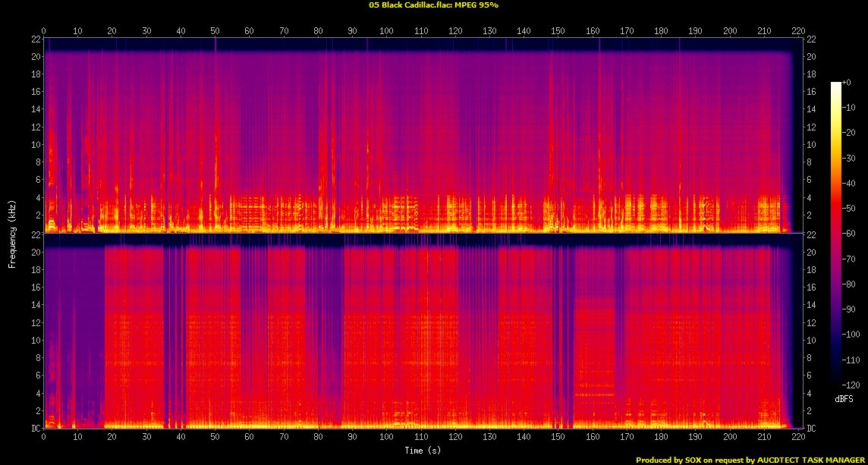Click the 100 mark on the top time axis
This screenshot has height=465, width=868.
point(386,31)
